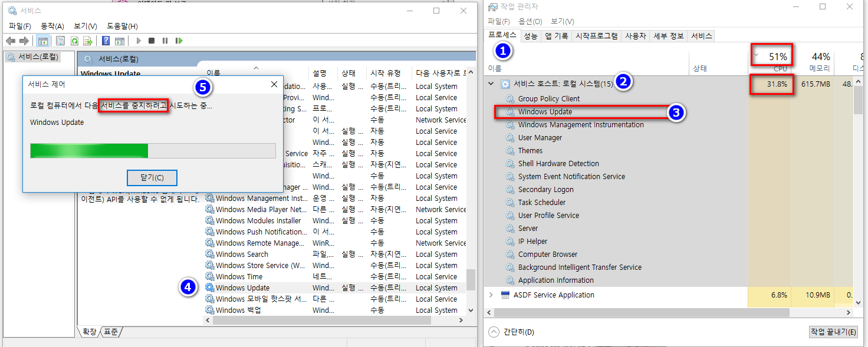Click the gear icon of Windows Update service row
868x347 pixels.
pyautogui.click(x=210, y=288)
